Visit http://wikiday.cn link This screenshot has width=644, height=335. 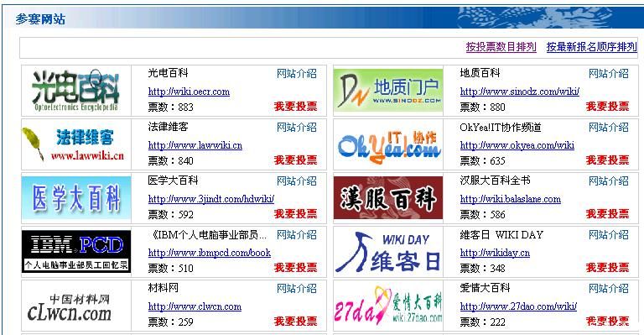pos(495,253)
